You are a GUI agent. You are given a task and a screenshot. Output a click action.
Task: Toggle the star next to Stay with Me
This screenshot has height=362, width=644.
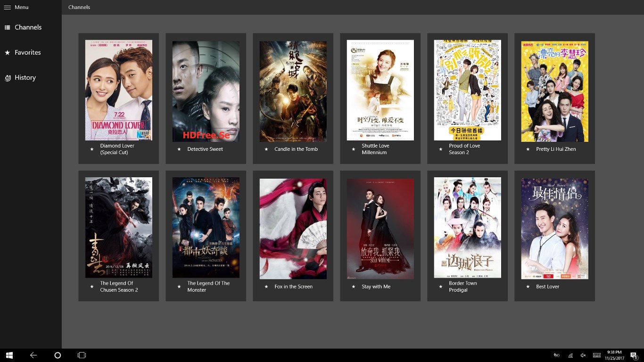click(x=354, y=287)
